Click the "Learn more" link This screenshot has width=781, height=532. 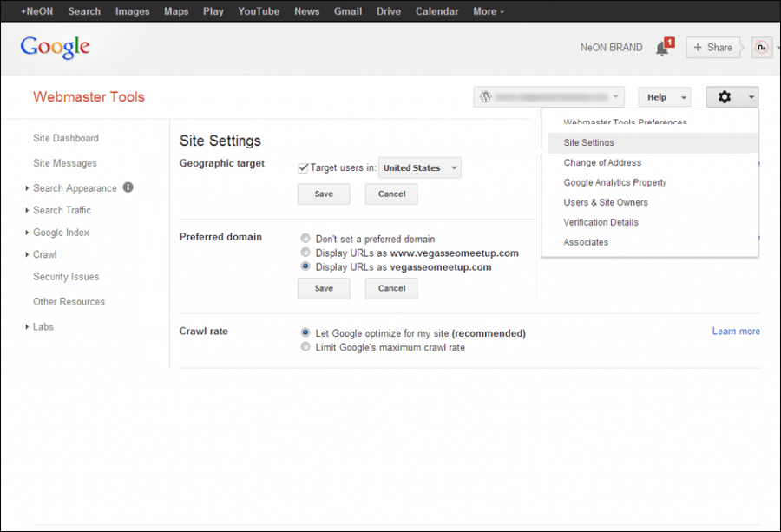pyautogui.click(x=735, y=331)
